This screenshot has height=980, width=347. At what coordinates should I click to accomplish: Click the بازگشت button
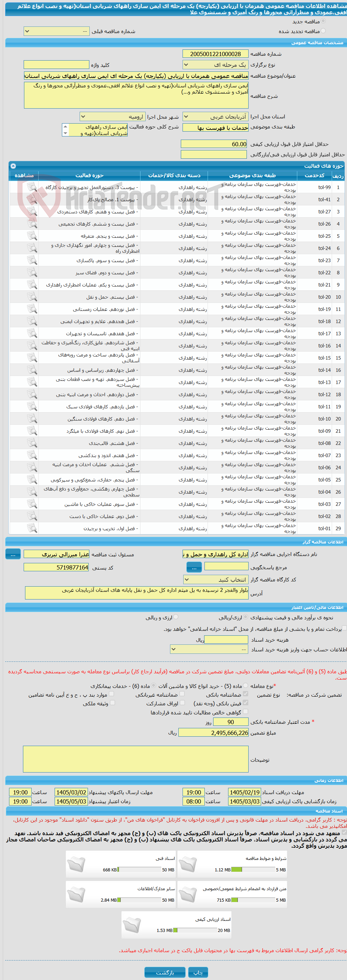[165, 972]
